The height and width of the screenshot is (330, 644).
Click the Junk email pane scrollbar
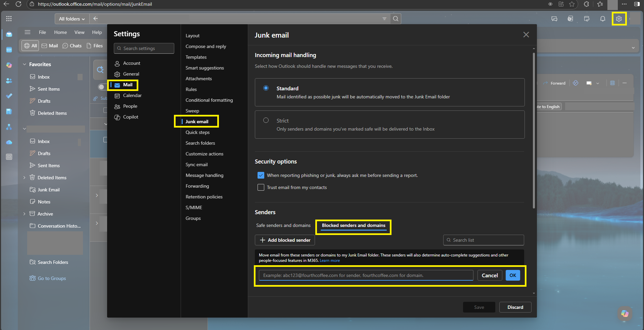(534, 130)
